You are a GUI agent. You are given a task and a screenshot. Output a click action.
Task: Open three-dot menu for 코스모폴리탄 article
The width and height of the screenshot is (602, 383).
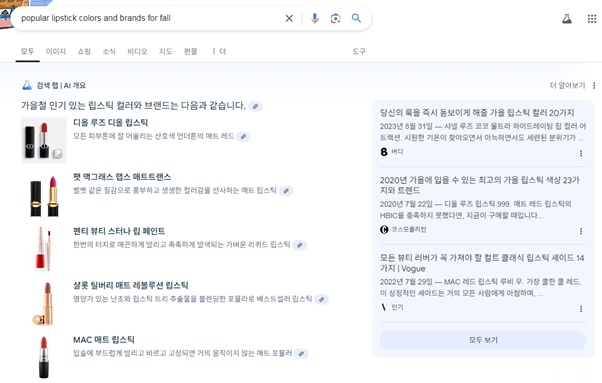coord(581,231)
